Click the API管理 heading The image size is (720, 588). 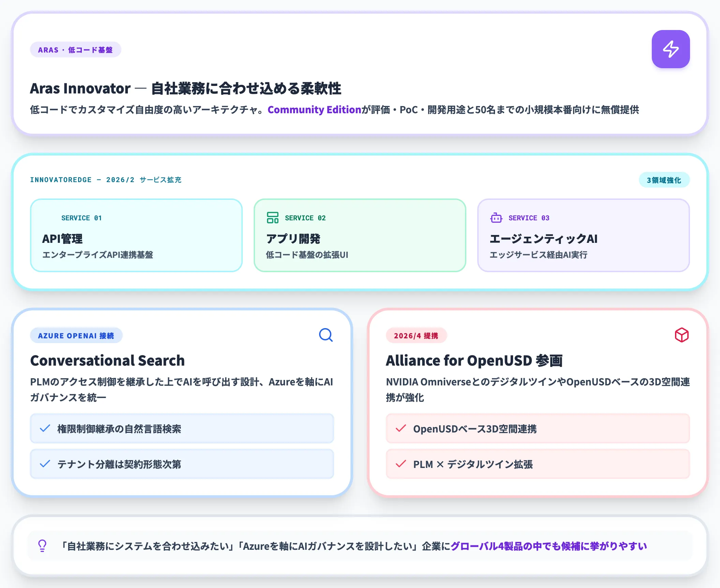pyautogui.click(x=62, y=239)
